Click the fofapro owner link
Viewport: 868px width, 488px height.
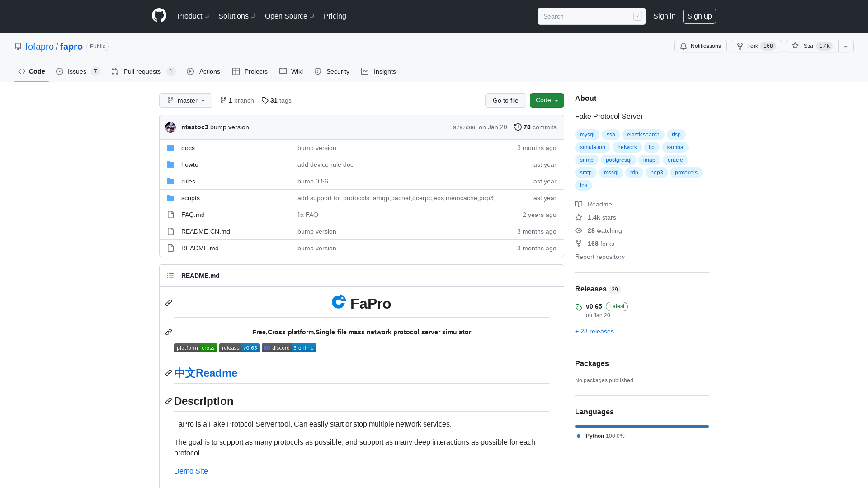click(x=39, y=47)
